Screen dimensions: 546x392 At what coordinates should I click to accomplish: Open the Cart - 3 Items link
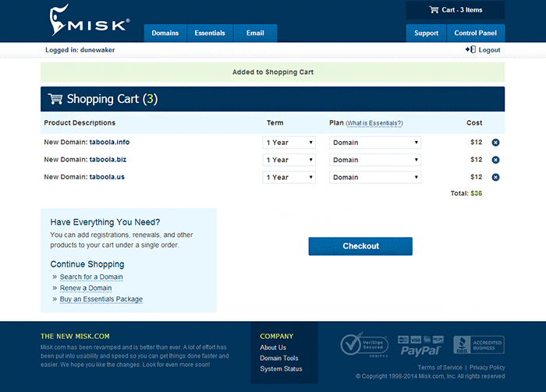tap(455, 10)
